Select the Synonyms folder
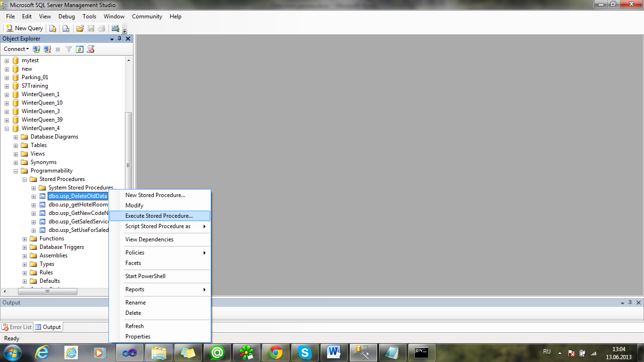 tap(43, 162)
